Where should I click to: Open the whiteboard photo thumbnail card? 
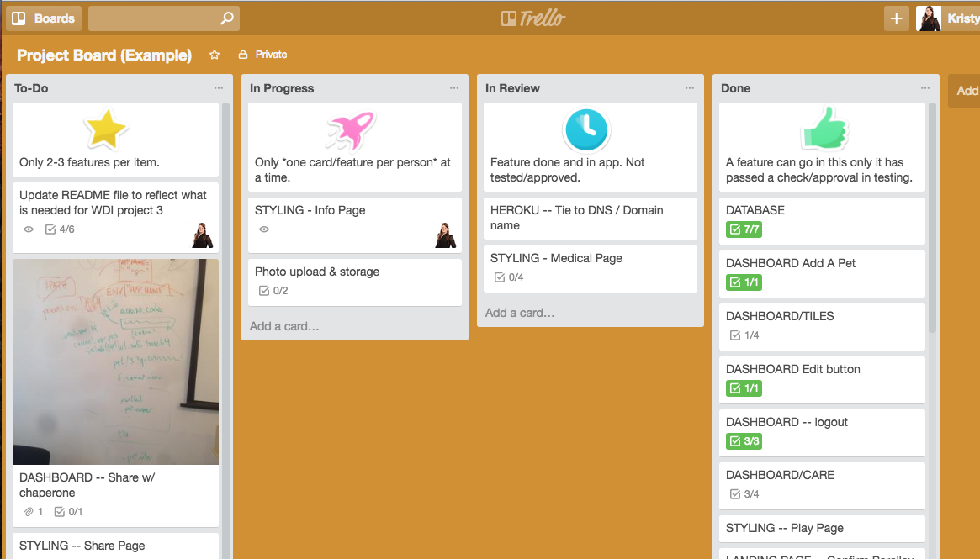[115, 361]
